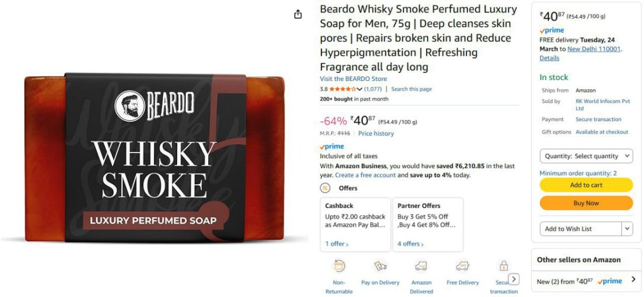
Task: Click the orange Offers badge icon
Action: 325,188
